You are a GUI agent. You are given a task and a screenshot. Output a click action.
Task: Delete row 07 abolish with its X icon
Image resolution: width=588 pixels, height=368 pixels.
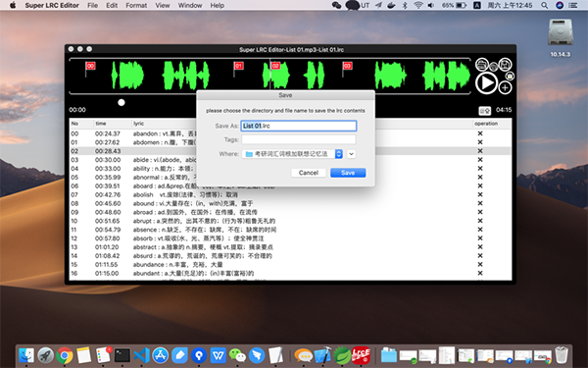[480, 194]
